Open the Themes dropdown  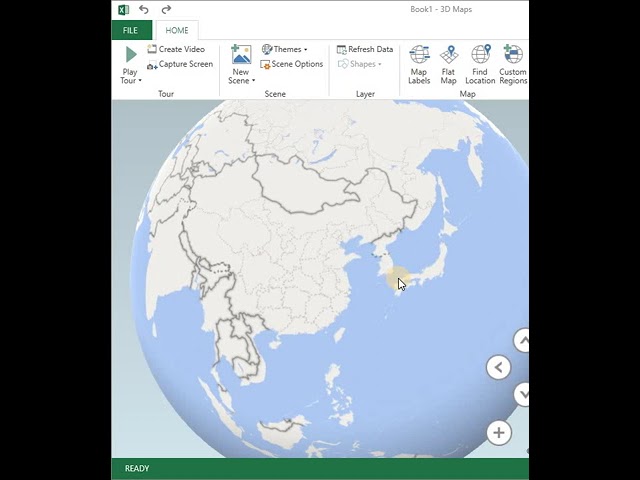[284, 49]
